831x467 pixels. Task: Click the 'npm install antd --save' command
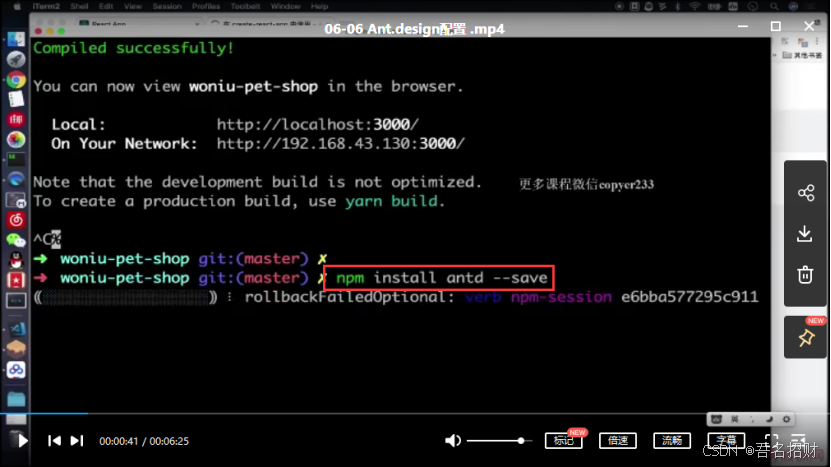click(x=441, y=278)
